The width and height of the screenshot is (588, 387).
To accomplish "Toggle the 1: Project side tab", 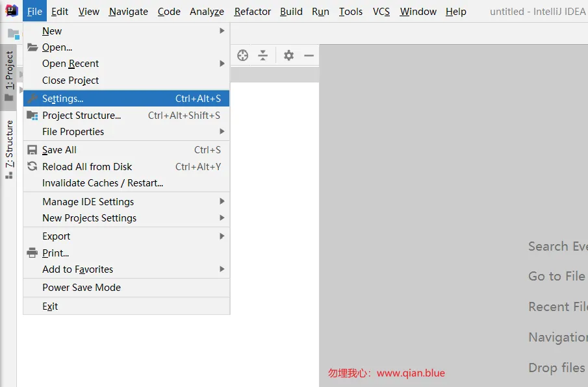I will point(9,77).
